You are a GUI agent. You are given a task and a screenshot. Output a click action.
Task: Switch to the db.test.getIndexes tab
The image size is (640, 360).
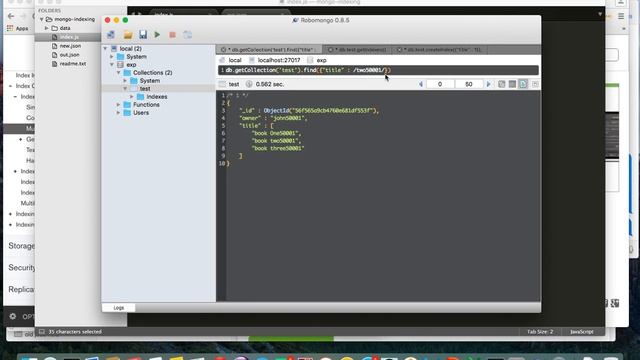tap(357, 50)
